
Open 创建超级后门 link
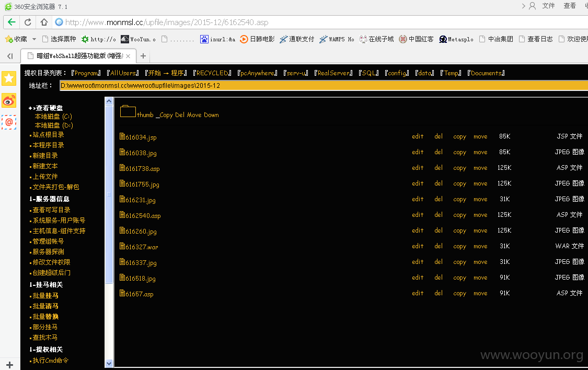click(x=51, y=272)
